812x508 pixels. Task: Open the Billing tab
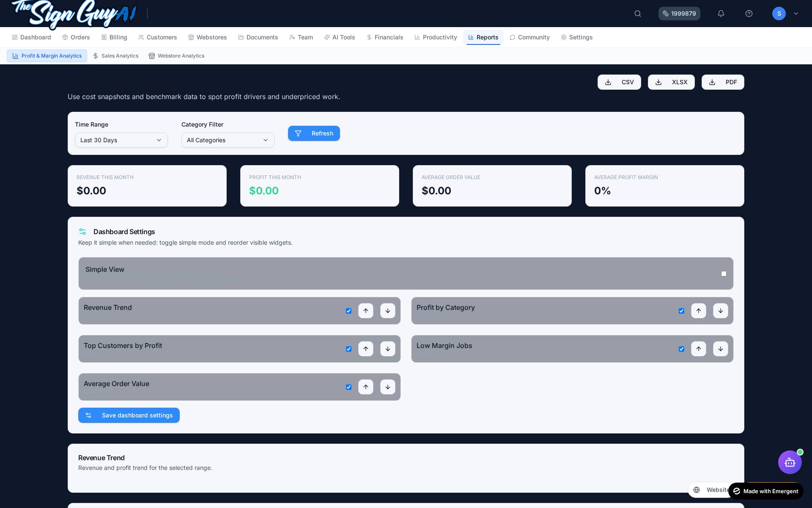pyautogui.click(x=114, y=37)
